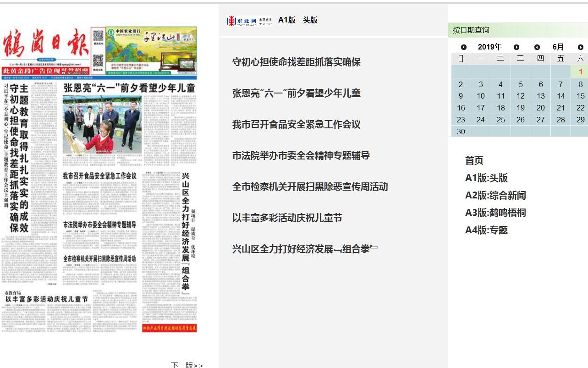
Task: Open article 以丰富多彩活动庆祝儿童节
Action: point(287,218)
